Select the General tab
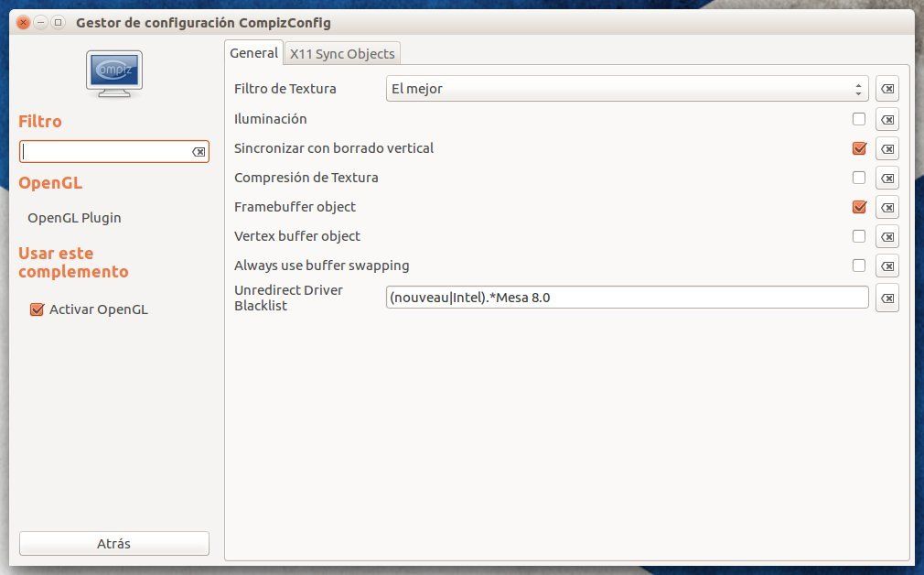Viewport: 924px width, 575px height. 253,53
